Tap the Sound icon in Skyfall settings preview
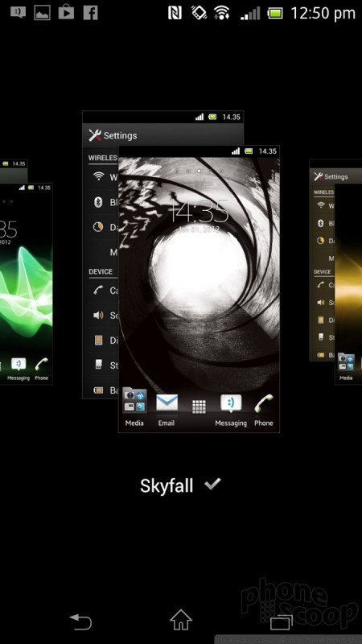362x644 pixels. click(x=98, y=315)
